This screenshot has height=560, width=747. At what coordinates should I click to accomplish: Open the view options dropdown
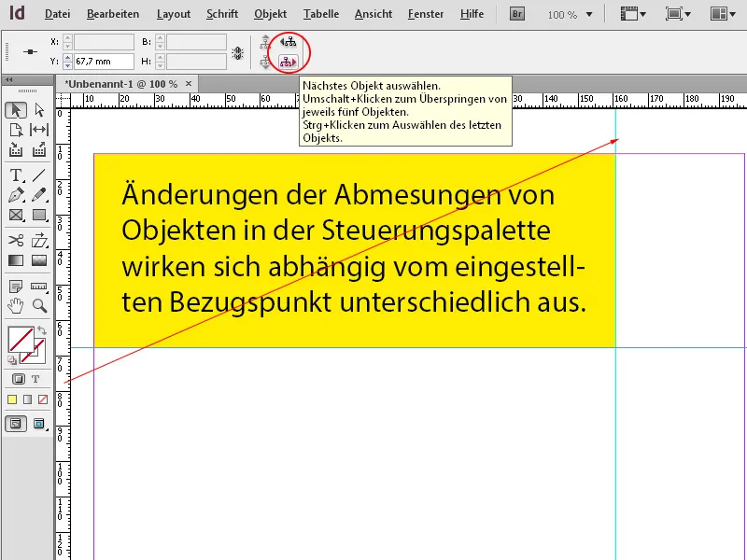pos(633,14)
